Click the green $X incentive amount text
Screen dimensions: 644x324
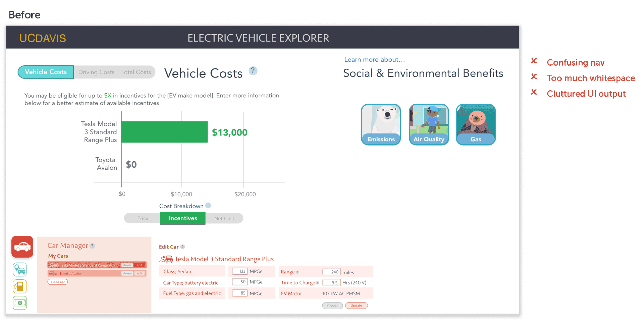(x=108, y=96)
